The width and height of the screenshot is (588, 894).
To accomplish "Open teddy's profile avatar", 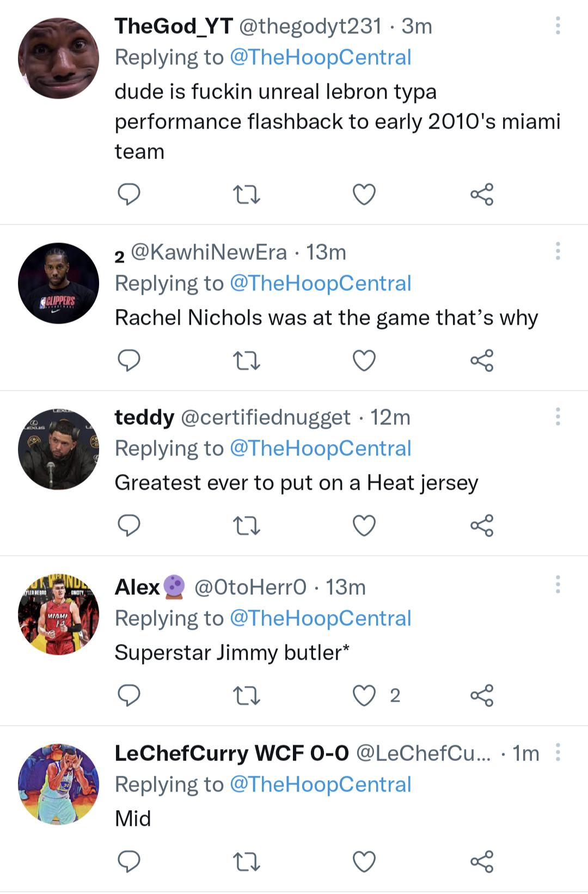I will pyautogui.click(x=58, y=449).
